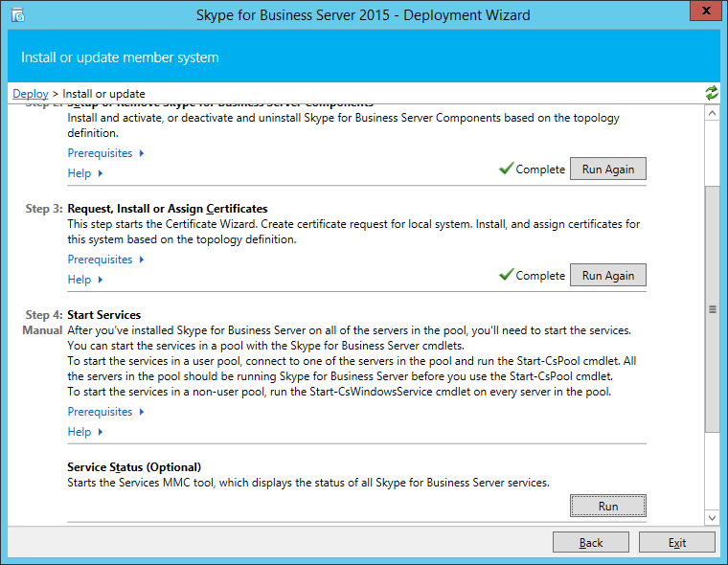
Task: Expand Prerequisites under Step 4 Start Services
Action: coord(106,412)
